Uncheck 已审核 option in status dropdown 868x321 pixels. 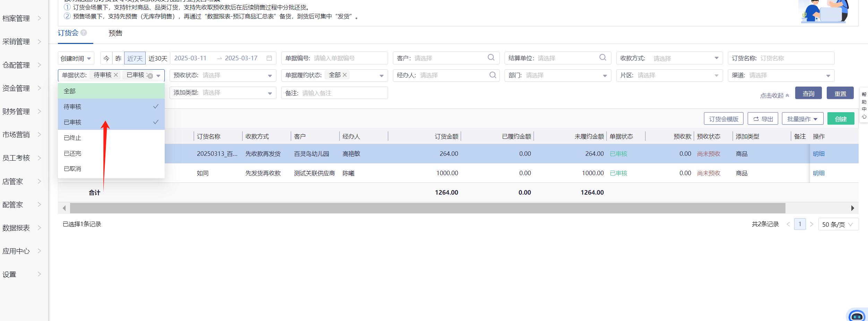point(111,122)
